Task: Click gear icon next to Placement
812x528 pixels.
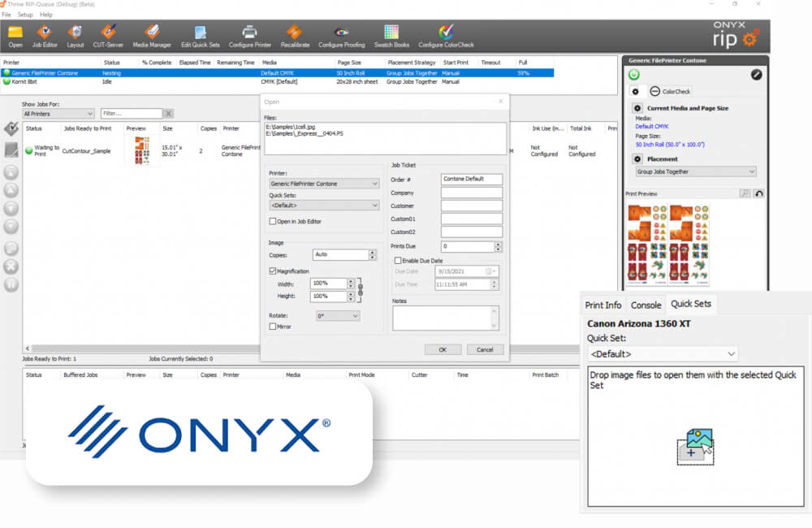Action: [637, 159]
